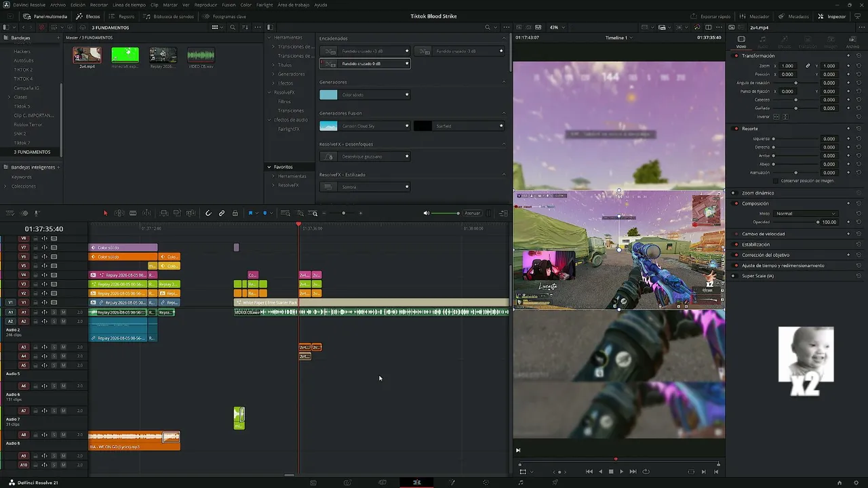Toggle loop playback in the viewer

pyautogui.click(x=646, y=472)
